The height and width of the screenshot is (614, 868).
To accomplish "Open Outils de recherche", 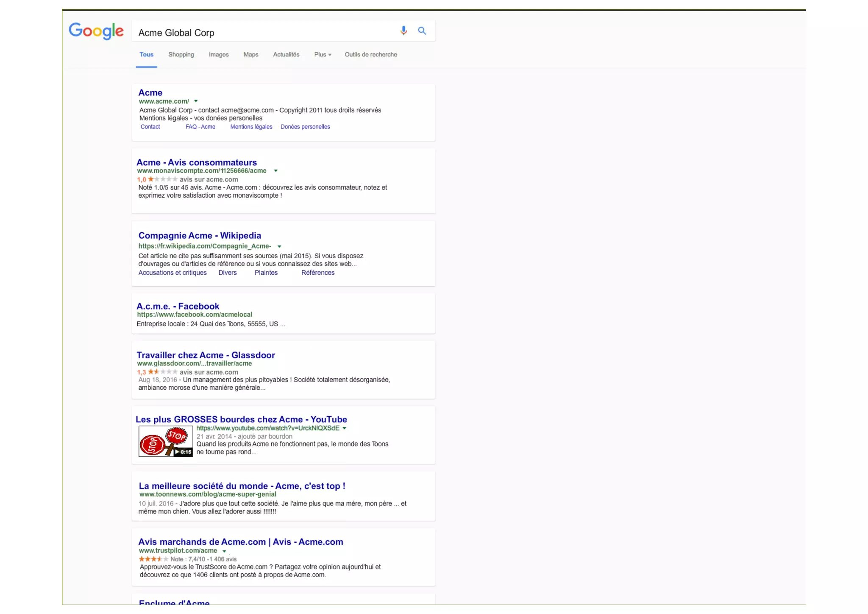I will pos(371,55).
